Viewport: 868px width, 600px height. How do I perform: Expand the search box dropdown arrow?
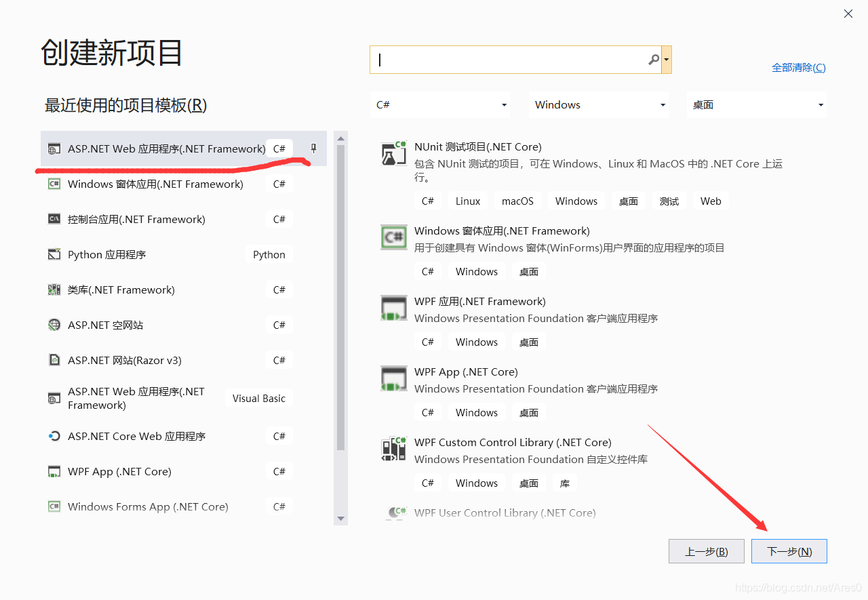[x=666, y=60]
